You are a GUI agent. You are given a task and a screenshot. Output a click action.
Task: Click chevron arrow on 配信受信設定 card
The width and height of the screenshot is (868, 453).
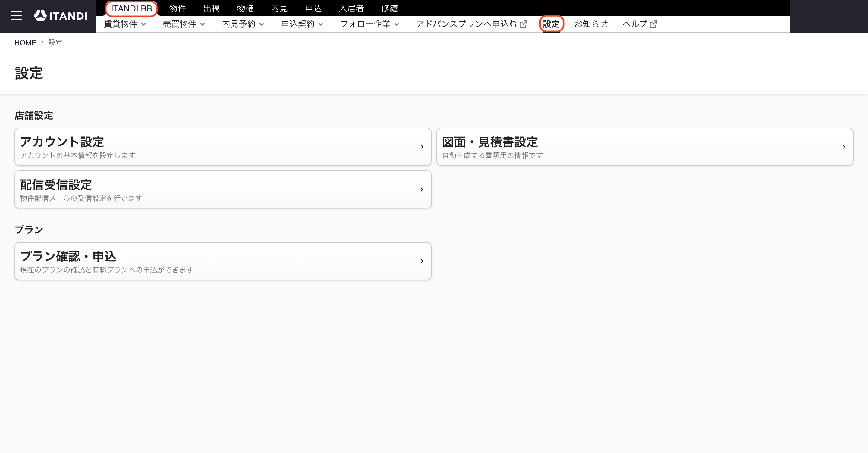point(422,190)
